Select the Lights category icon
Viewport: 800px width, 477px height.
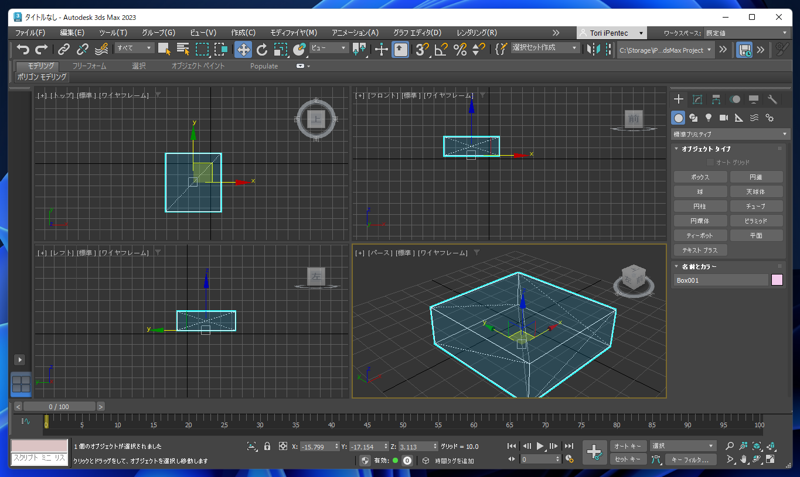(x=708, y=118)
